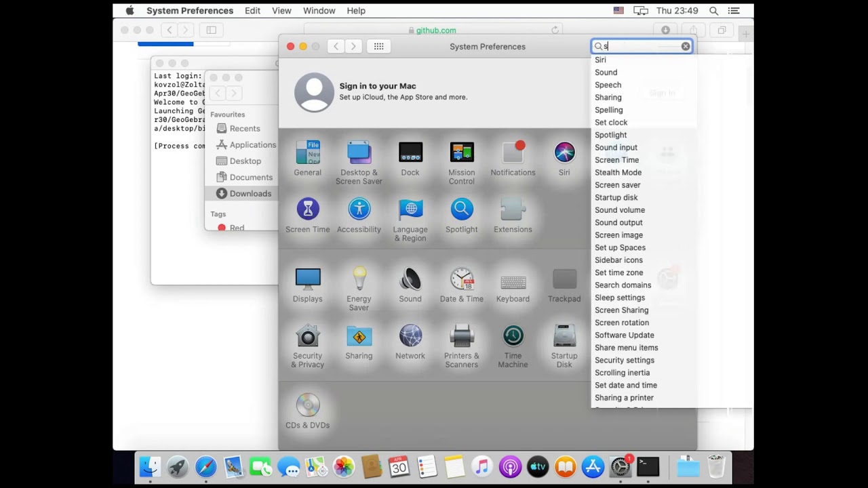Open Launchpad from the Dock
Viewport: 868px width, 488px height.
point(178,467)
